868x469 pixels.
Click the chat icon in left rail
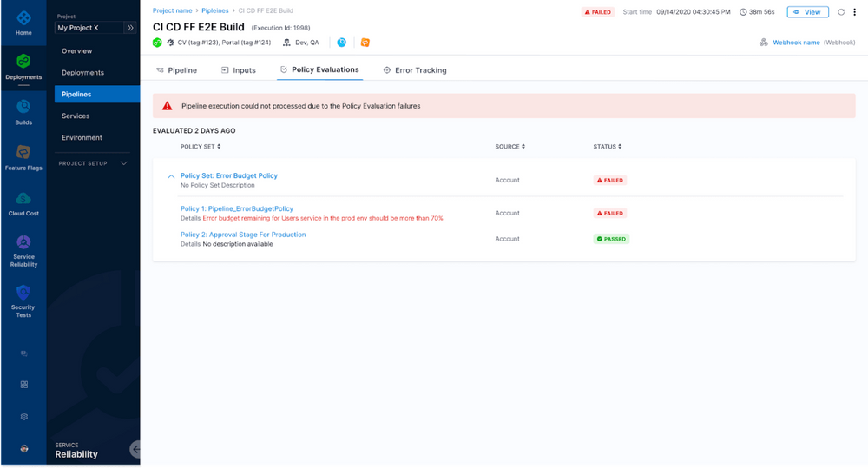click(x=23, y=353)
